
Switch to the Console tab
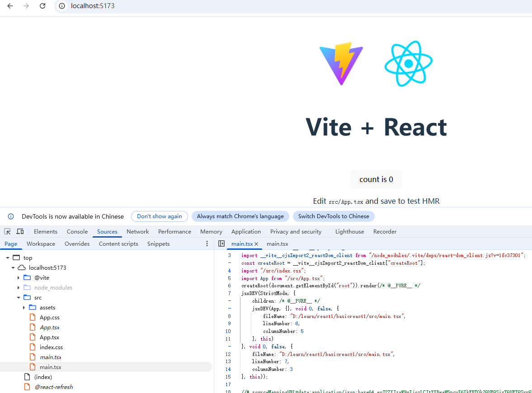(x=77, y=232)
